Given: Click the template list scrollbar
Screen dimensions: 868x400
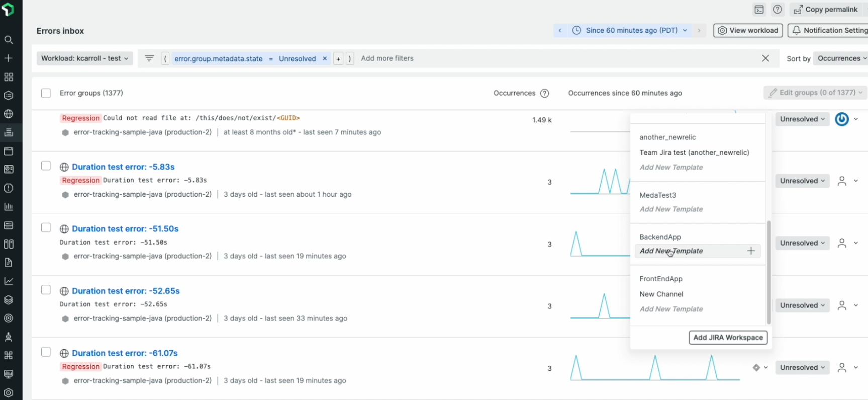Looking at the screenshot, I should pyautogui.click(x=768, y=272).
